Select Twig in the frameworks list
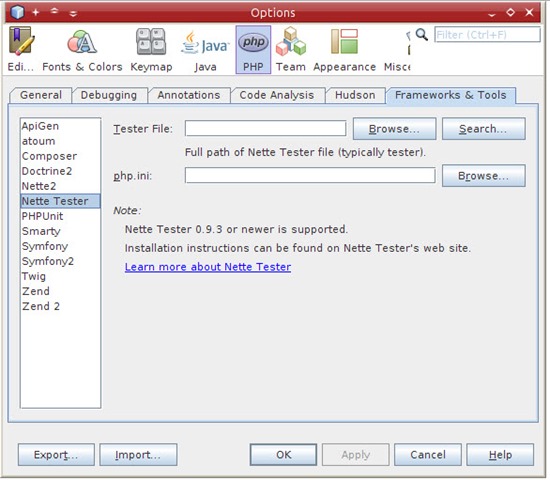Screen dimensions: 550x480 pos(60,276)
